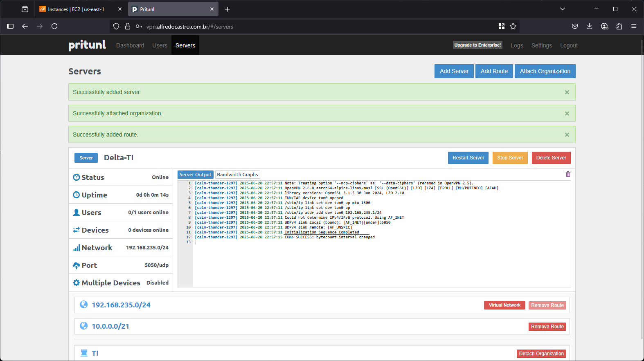
Task: Dismiss the 'Successfully added route' notification
Action: (567, 135)
